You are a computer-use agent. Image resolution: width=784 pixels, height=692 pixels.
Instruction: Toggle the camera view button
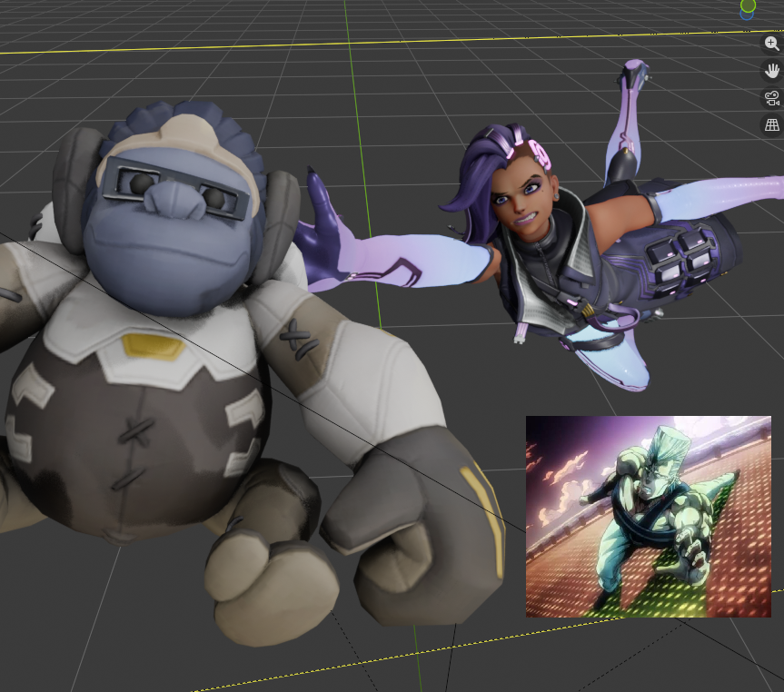tap(772, 98)
